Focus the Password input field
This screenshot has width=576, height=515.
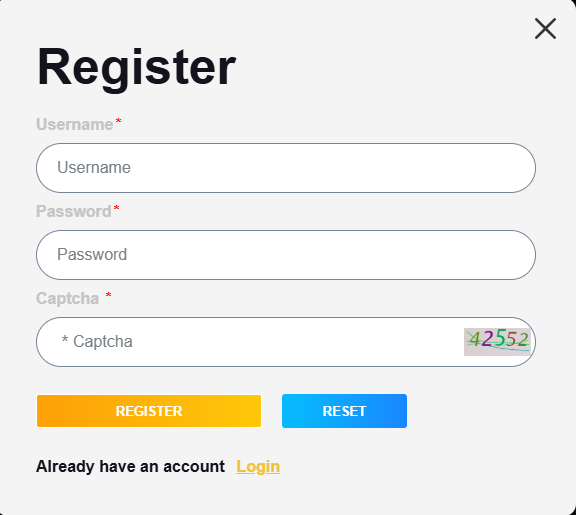pyautogui.click(x=286, y=255)
